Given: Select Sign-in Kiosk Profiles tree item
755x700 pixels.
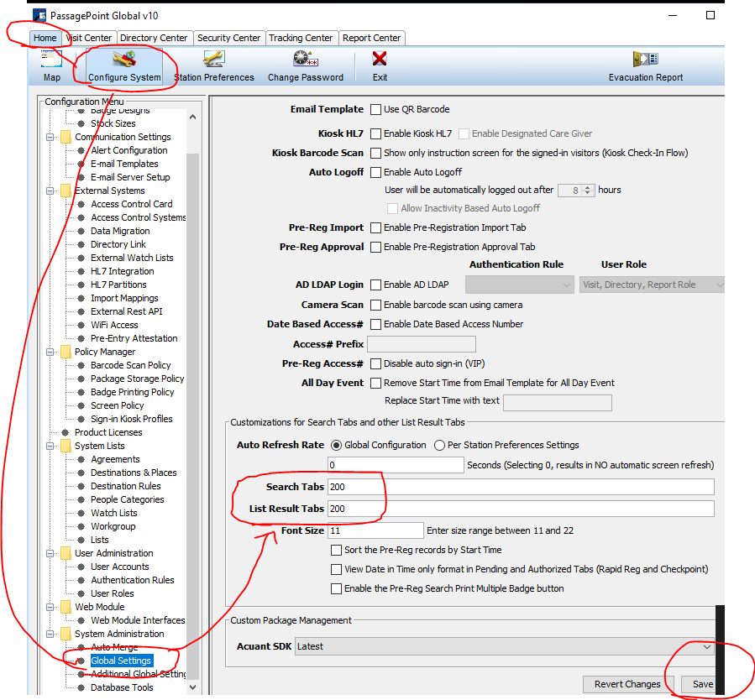Looking at the screenshot, I should 132,419.
